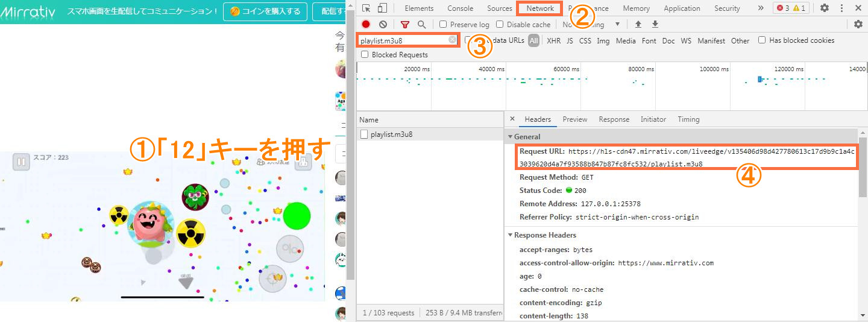The width and height of the screenshot is (868, 322).
Task: Filter requests by Doc
Action: [668, 41]
